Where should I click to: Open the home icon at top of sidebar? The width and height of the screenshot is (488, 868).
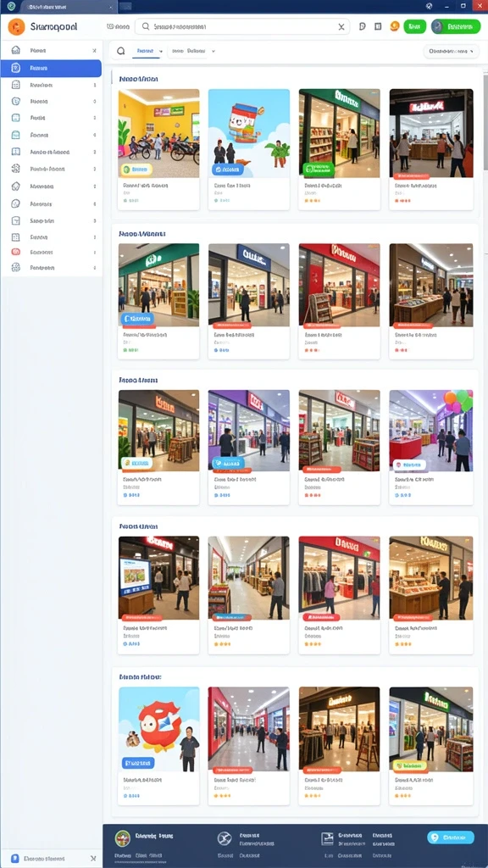[x=16, y=50]
